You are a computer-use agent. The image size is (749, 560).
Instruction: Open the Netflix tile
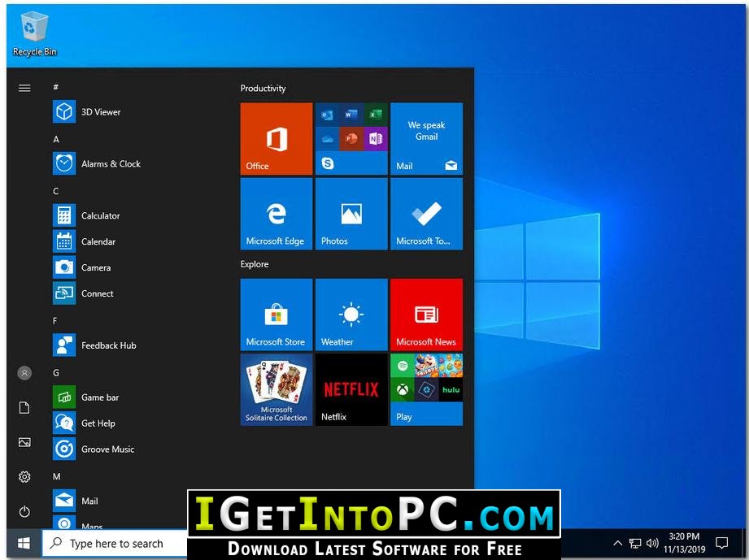point(351,389)
